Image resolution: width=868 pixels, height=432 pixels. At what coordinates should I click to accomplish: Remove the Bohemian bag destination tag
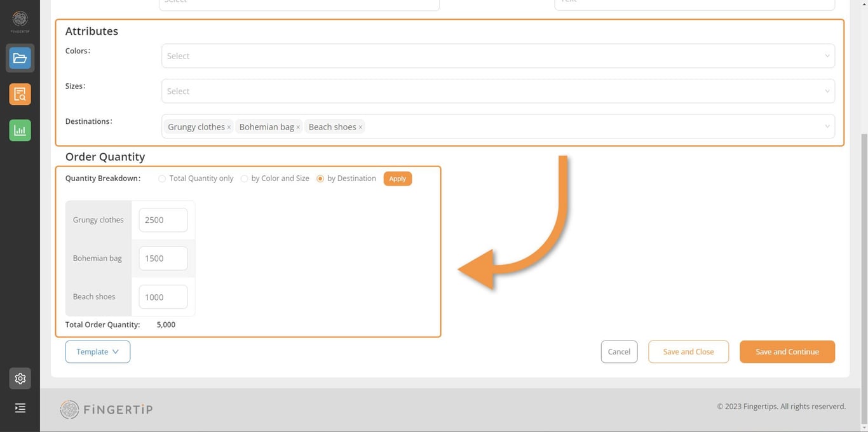tap(298, 127)
